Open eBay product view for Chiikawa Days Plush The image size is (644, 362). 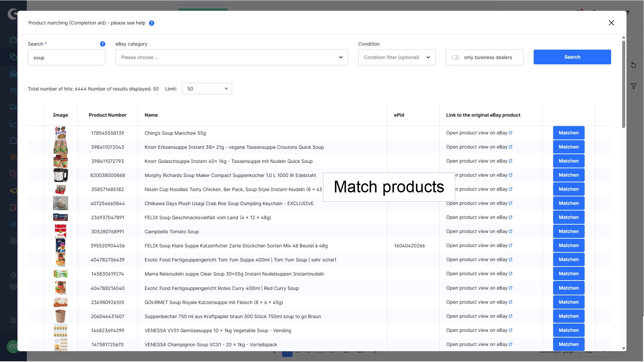(x=479, y=203)
